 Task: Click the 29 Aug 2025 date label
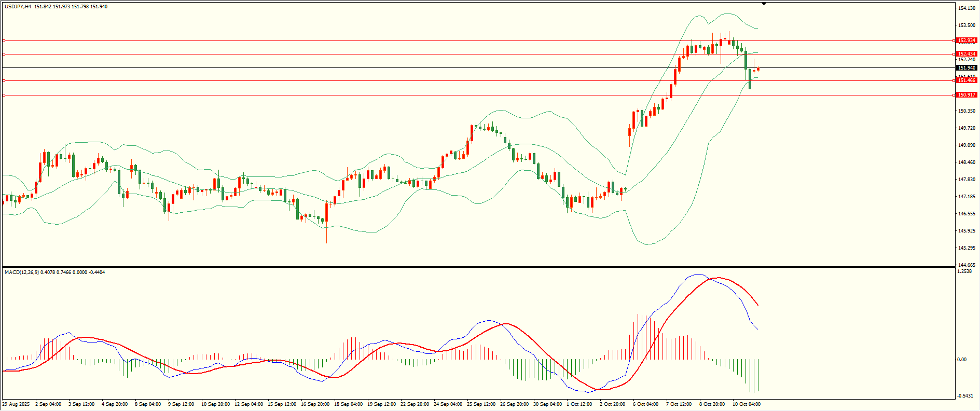click(x=16, y=404)
